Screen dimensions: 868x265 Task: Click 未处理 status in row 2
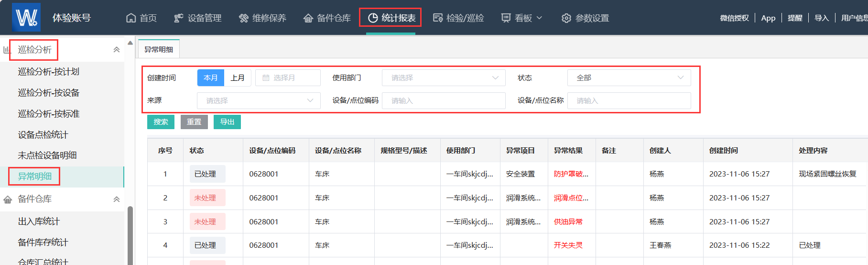207,198
